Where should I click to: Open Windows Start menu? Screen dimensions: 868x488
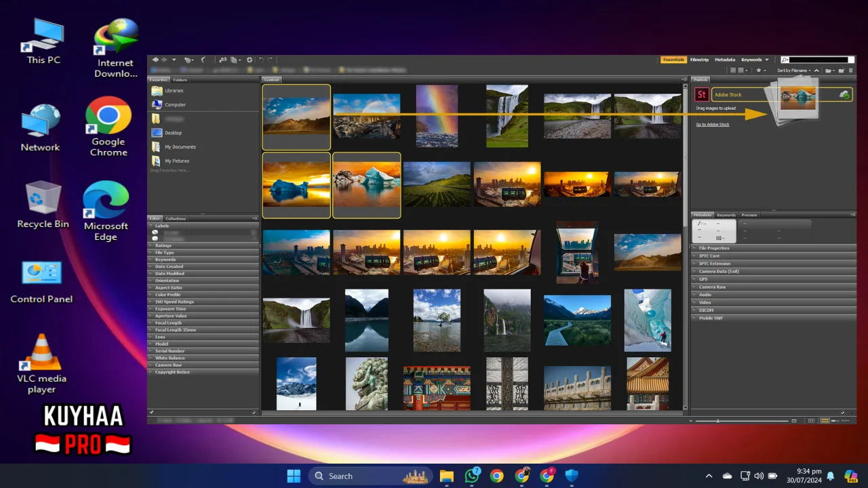tap(294, 476)
